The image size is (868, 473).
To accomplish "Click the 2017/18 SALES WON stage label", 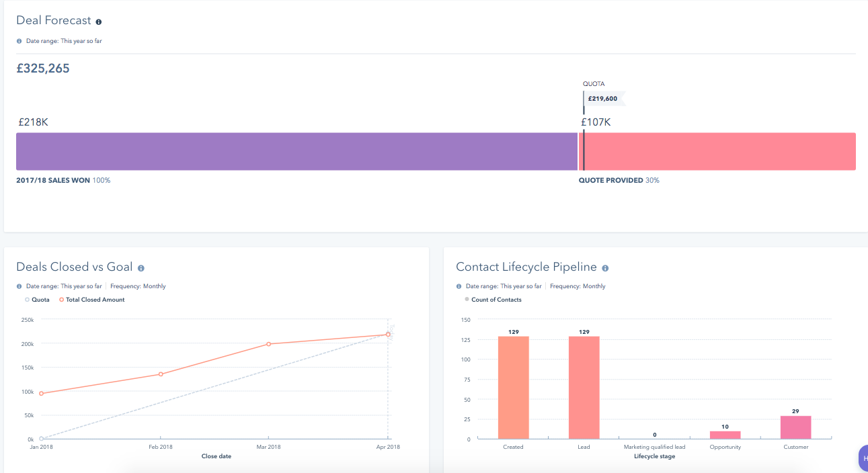I will 53,181.
